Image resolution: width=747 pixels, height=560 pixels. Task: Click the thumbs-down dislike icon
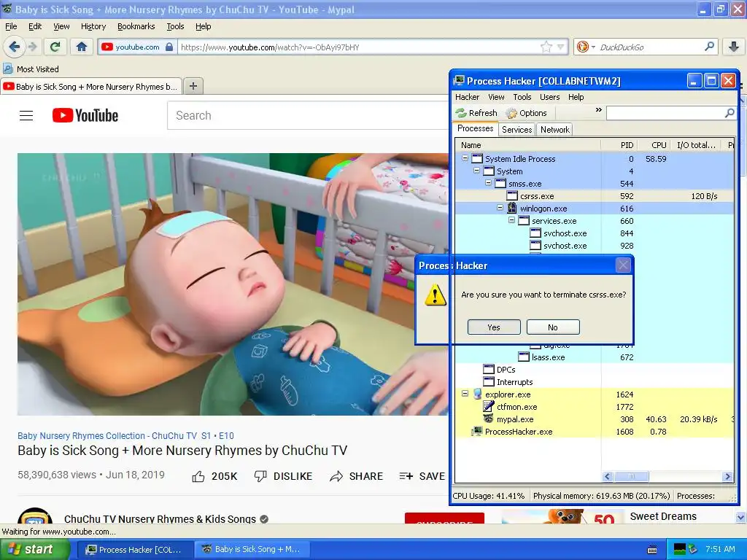click(x=260, y=476)
